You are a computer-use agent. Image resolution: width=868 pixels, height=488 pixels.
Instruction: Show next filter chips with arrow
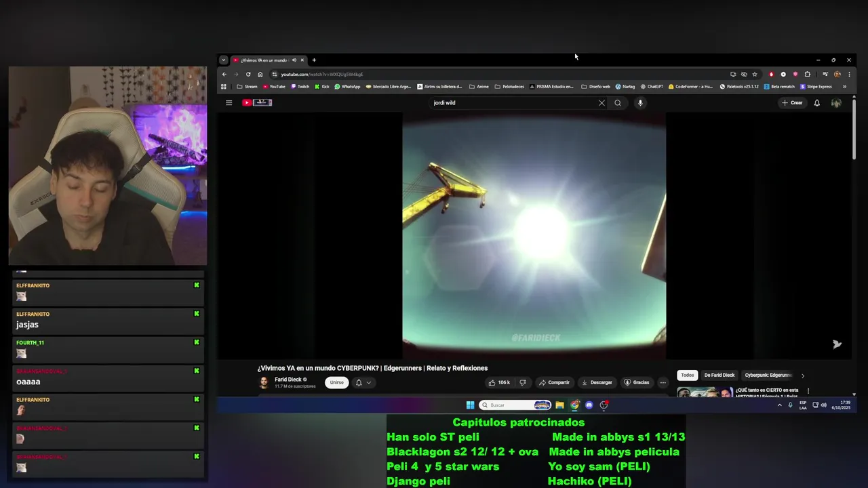(x=803, y=375)
